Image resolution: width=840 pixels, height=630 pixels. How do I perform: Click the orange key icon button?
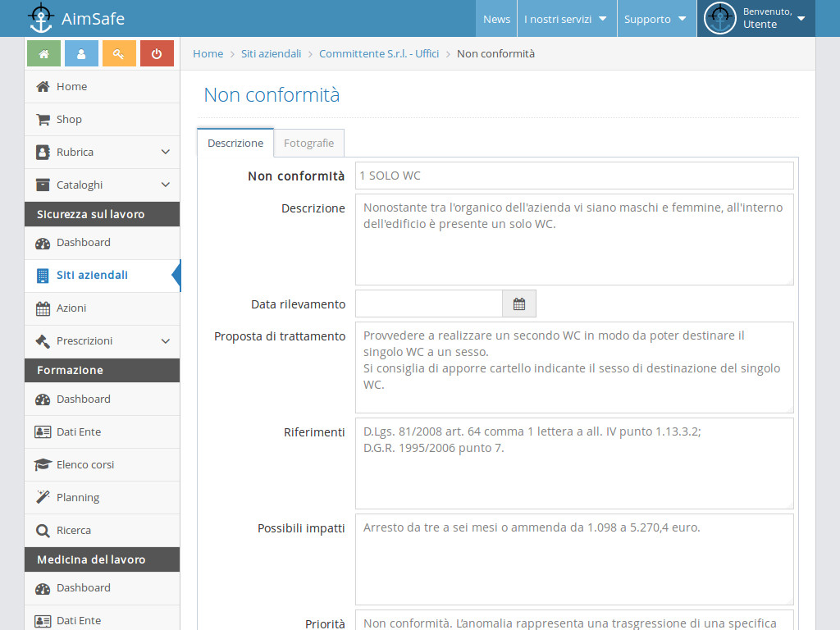click(119, 53)
